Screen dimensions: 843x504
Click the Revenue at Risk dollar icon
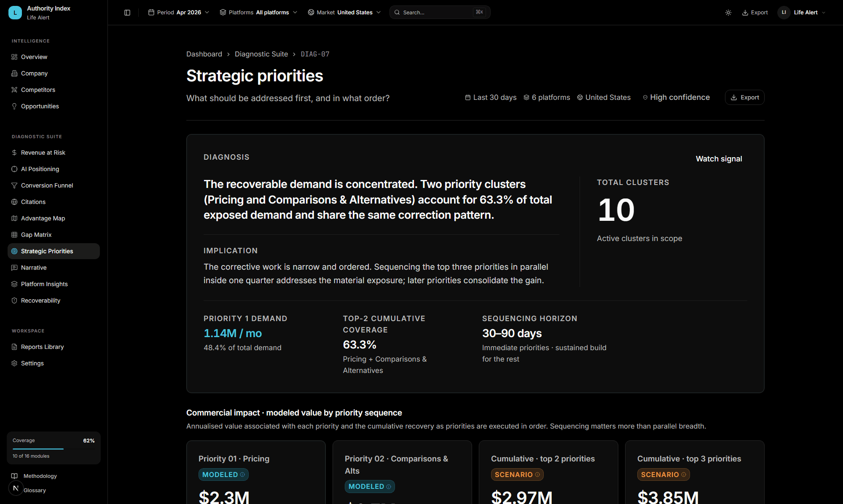[x=14, y=153]
